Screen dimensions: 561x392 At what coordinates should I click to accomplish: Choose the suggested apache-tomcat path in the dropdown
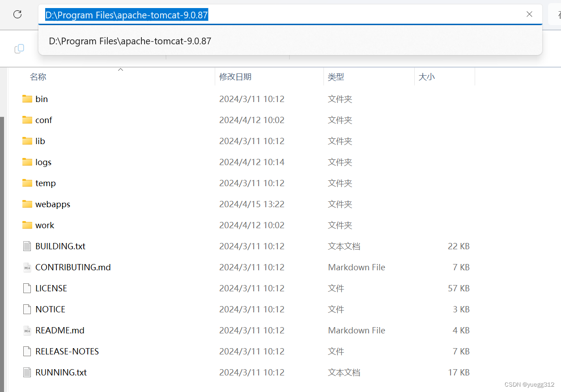130,41
